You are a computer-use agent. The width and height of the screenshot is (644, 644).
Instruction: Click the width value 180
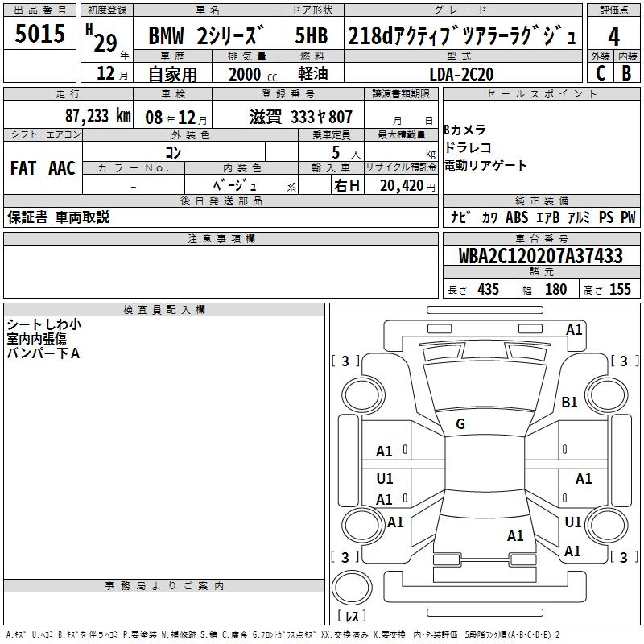[555, 289]
